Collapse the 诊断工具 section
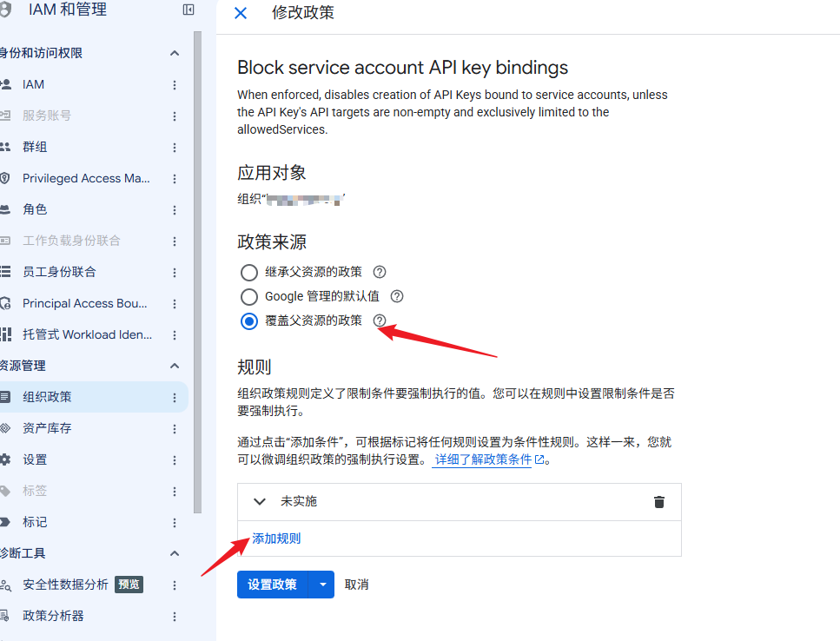This screenshot has height=641, width=840. (175, 553)
